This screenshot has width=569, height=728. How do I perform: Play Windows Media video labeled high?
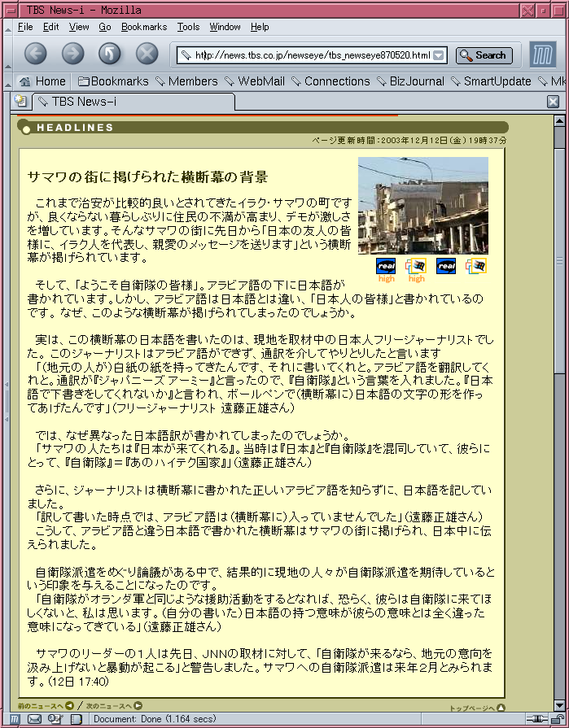(x=416, y=266)
